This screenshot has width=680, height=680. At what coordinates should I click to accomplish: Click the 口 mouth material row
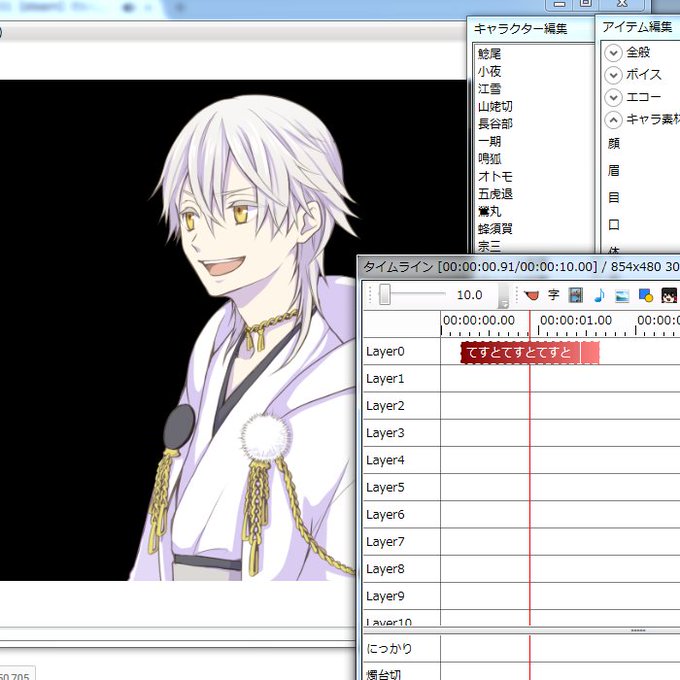click(x=614, y=225)
